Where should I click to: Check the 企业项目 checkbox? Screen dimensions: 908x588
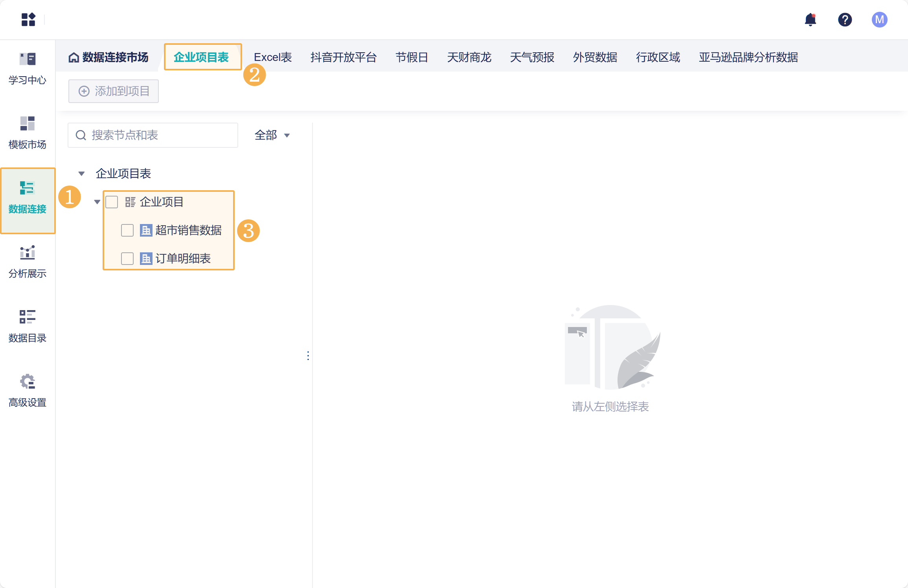pyautogui.click(x=112, y=202)
